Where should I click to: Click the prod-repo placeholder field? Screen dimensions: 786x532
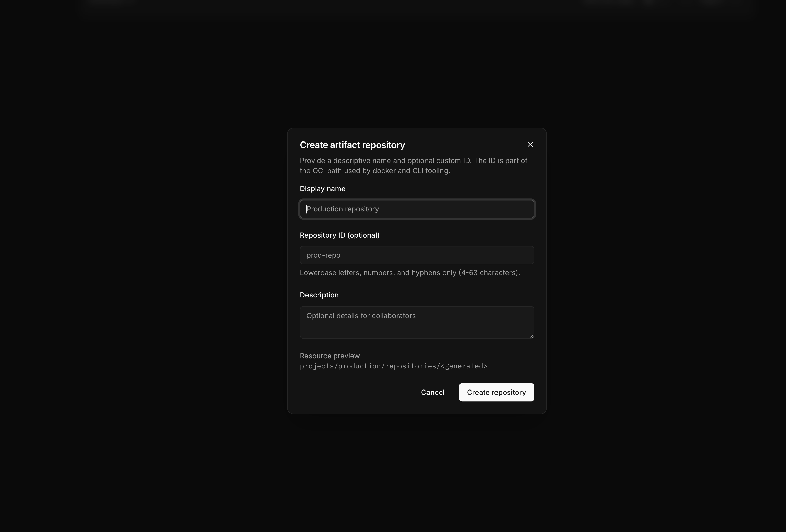click(323, 255)
